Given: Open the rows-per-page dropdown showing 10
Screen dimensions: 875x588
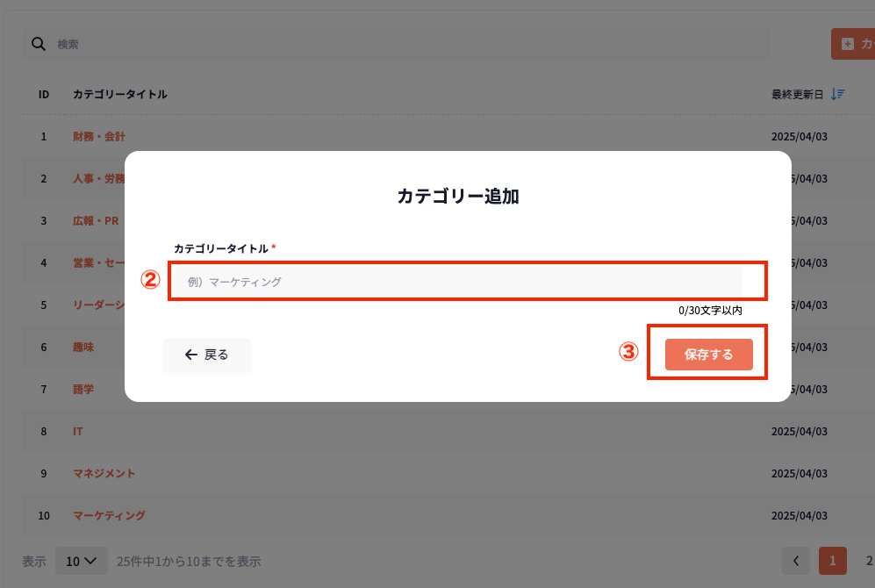Looking at the screenshot, I should [81, 561].
